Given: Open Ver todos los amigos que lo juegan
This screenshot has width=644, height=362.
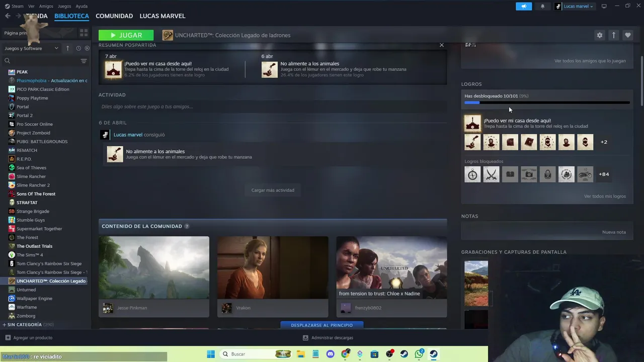Looking at the screenshot, I should (590, 61).
